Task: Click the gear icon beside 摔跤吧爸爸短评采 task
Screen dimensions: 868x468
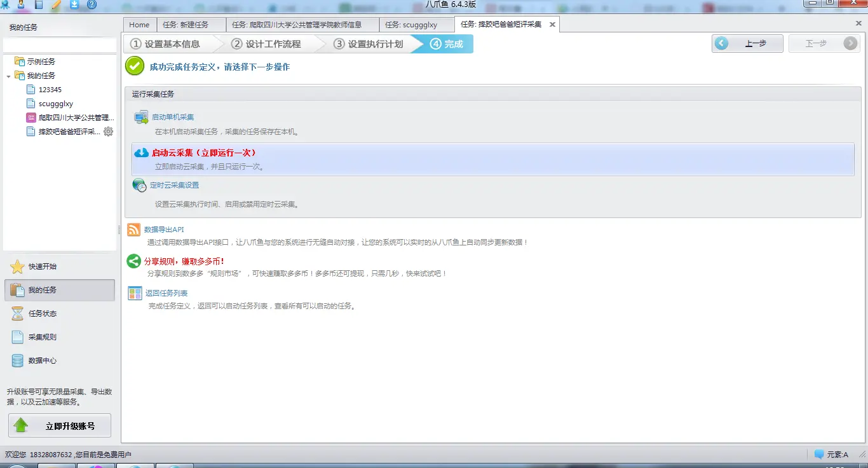Action: 109,132
